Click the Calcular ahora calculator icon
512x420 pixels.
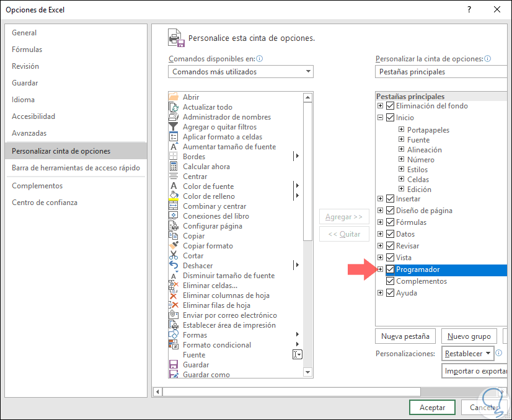coord(174,167)
